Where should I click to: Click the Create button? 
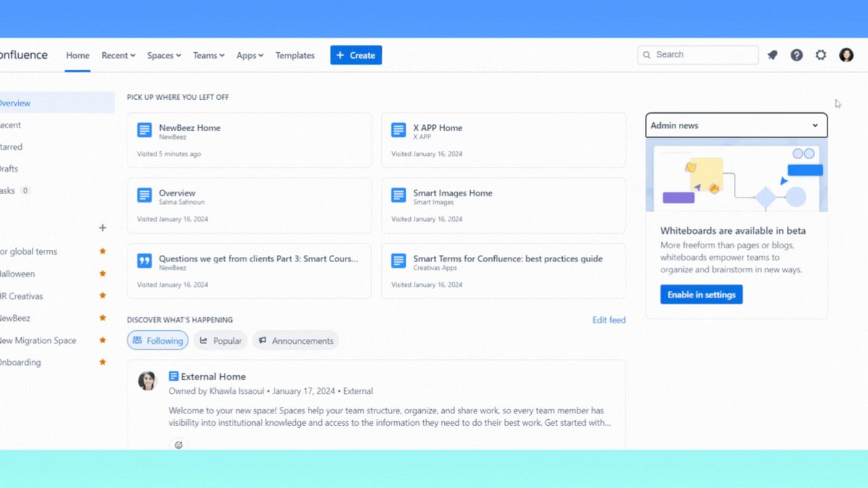[356, 55]
